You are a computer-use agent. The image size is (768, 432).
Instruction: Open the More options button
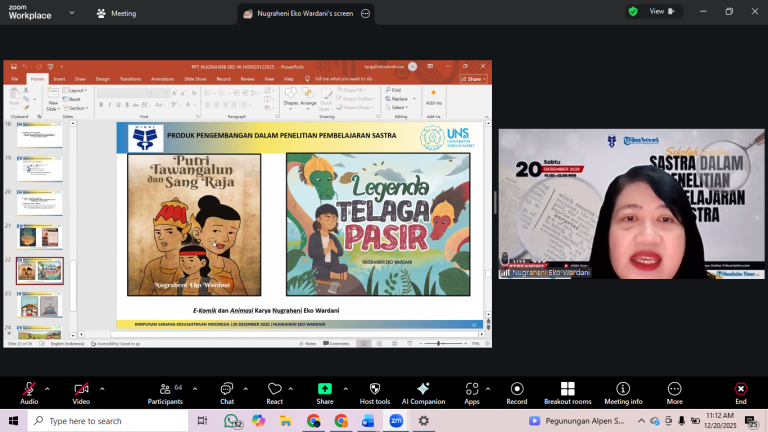coord(675,389)
